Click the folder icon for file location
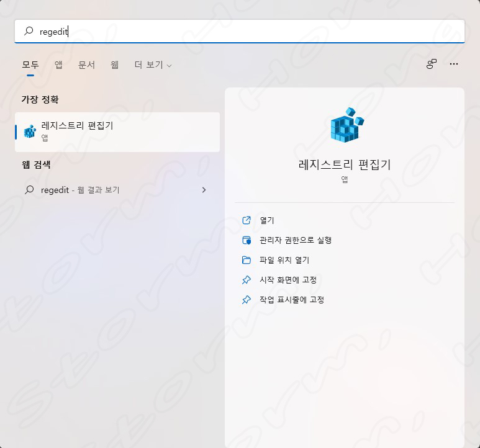The width and height of the screenshot is (480, 448). pos(247,260)
